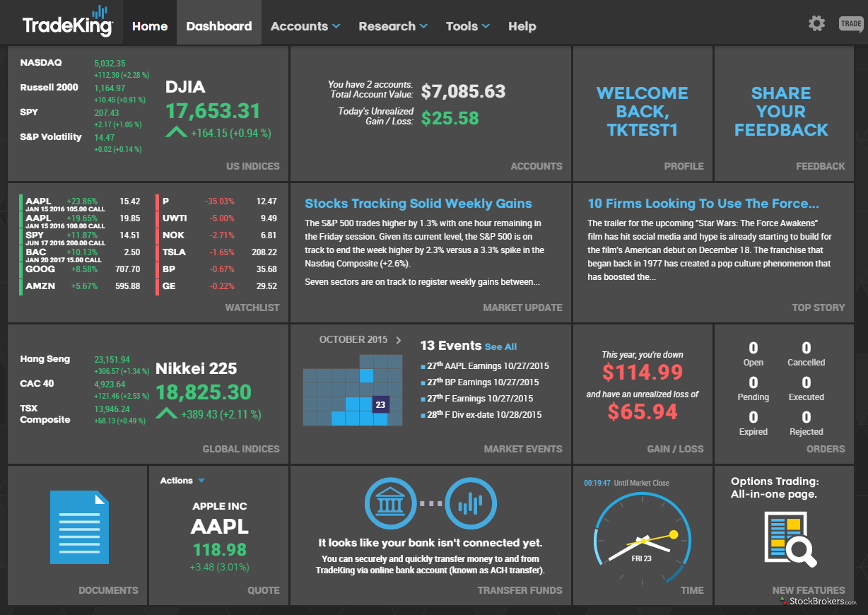Open the Tools dropdown menu
Image resolution: width=868 pixels, height=615 pixels.
(468, 26)
